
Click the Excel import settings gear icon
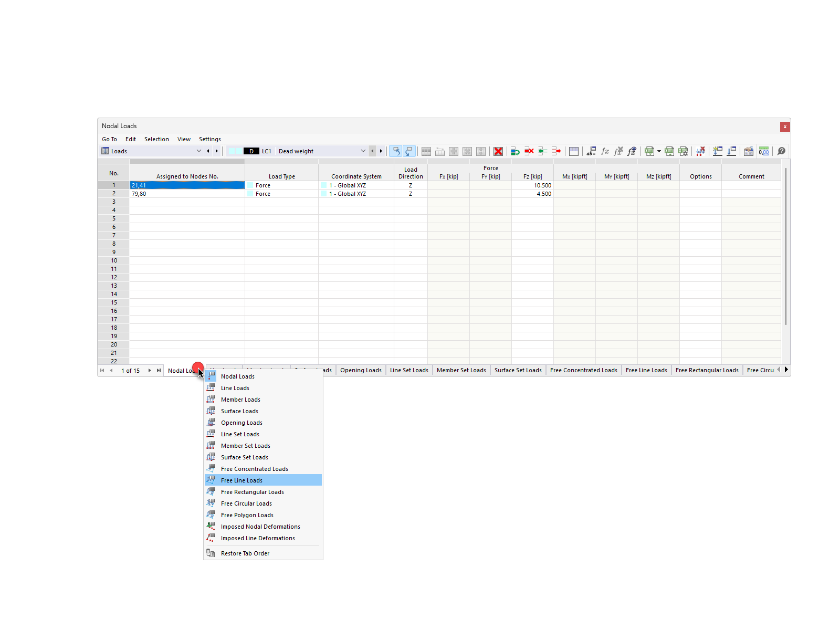683,151
